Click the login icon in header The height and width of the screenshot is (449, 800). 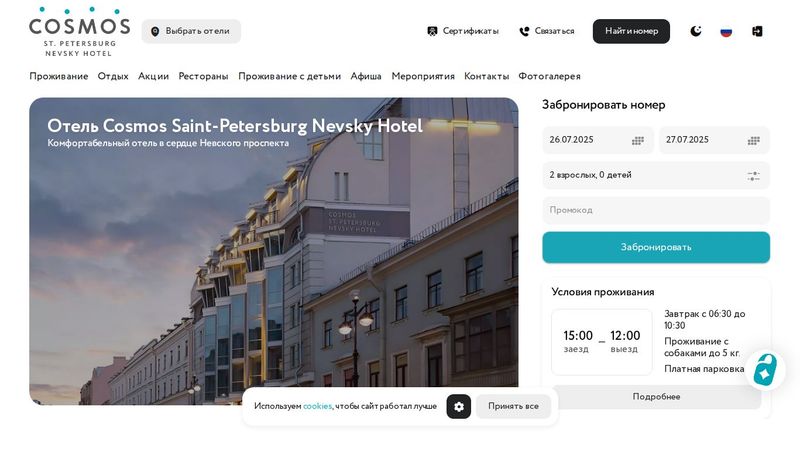pos(757,31)
